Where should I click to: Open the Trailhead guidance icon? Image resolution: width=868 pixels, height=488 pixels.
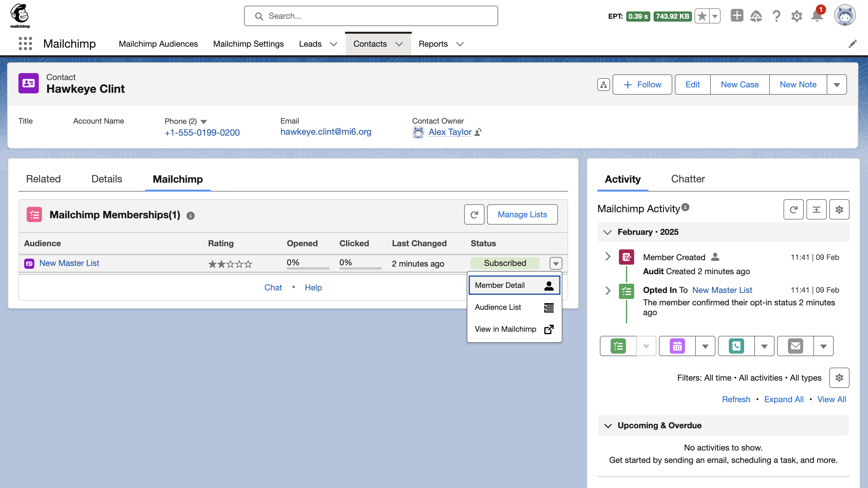tap(756, 16)
